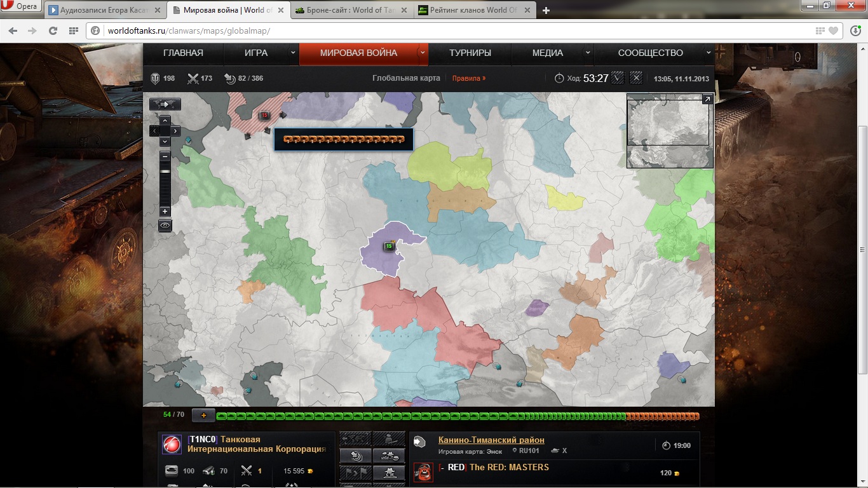This screenshot has height=488, width=868.
Task: Reload the page
Action: [53, 30]
